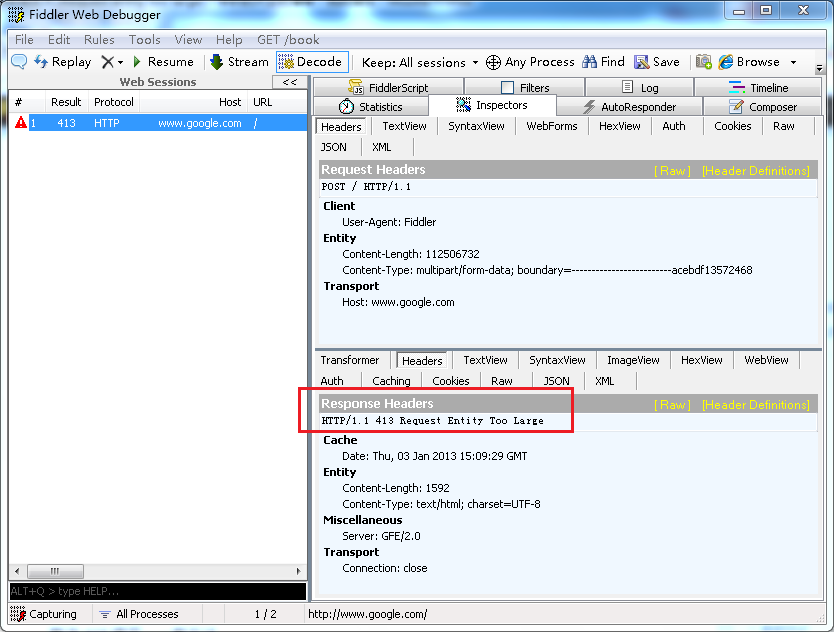The width and height of the screenshot is (834, 632).
Task: Click the screenshot camera icon in toolbar
Action: coord(704,62)
